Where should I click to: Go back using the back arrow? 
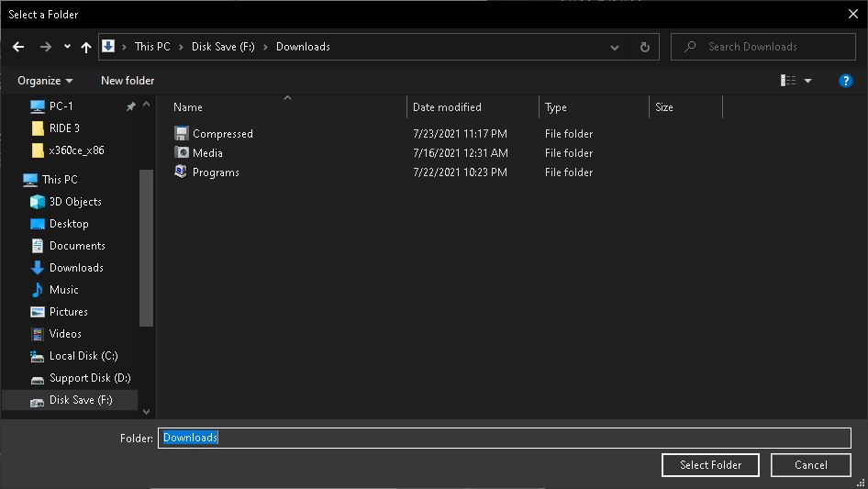18,47
